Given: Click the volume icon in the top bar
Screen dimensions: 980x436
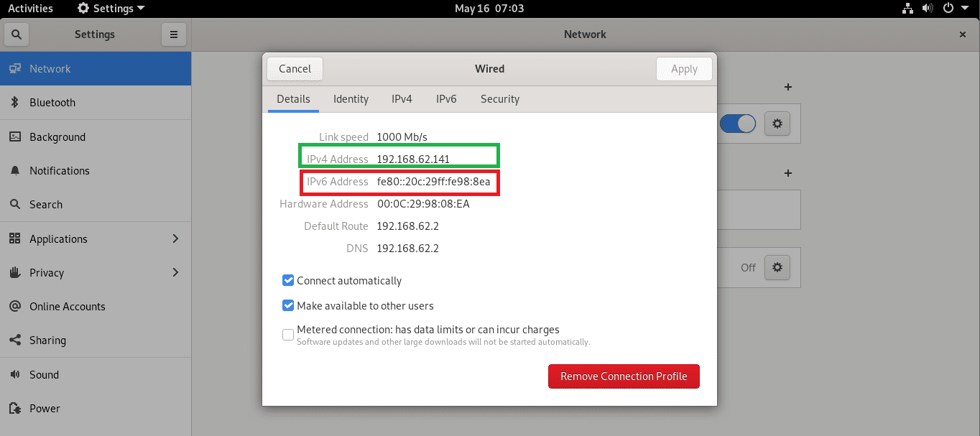Looking at the screenshot, I should (x=928, y=8).
